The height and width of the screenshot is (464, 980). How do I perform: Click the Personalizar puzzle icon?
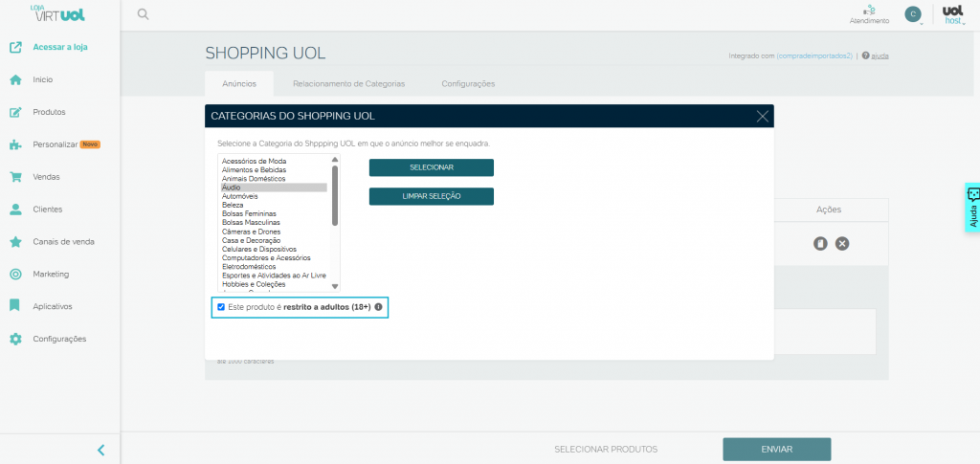15,144
